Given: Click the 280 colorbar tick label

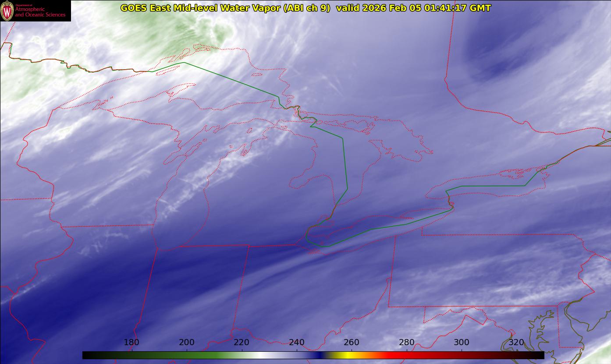Looking at the screenshot, I should [407, 343].
